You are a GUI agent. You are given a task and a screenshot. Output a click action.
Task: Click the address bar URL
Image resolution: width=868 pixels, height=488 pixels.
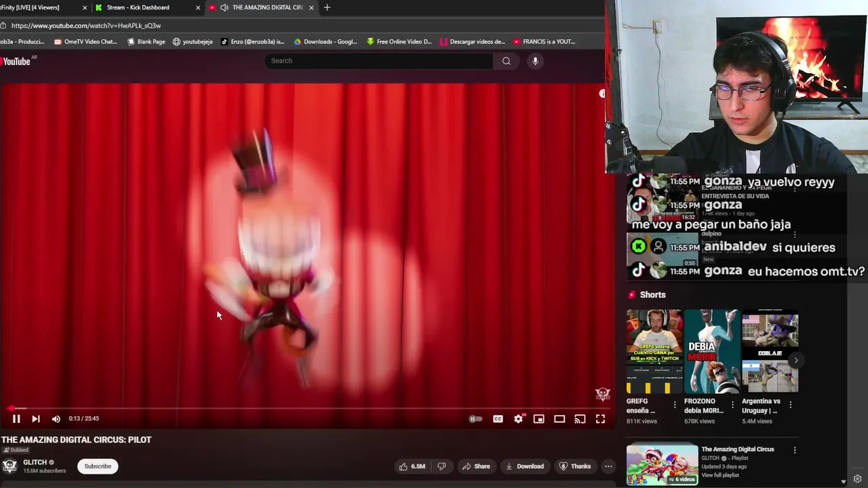(86, 26)
